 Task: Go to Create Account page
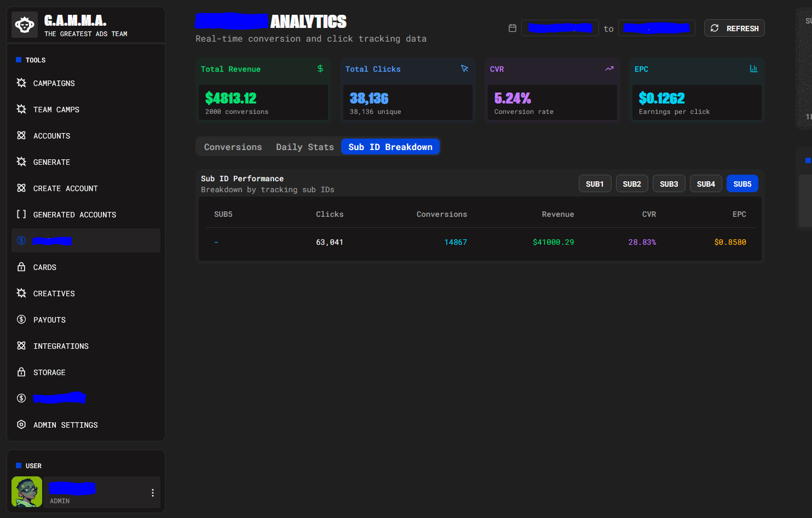pyautogui.click(x=65, y=188)
